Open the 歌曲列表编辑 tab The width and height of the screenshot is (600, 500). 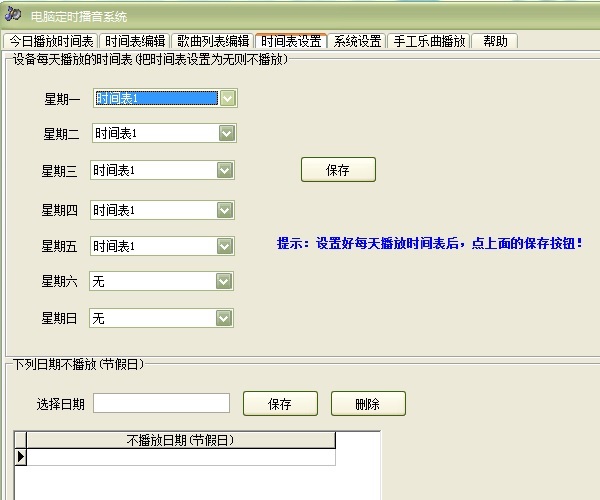(213, 41)
